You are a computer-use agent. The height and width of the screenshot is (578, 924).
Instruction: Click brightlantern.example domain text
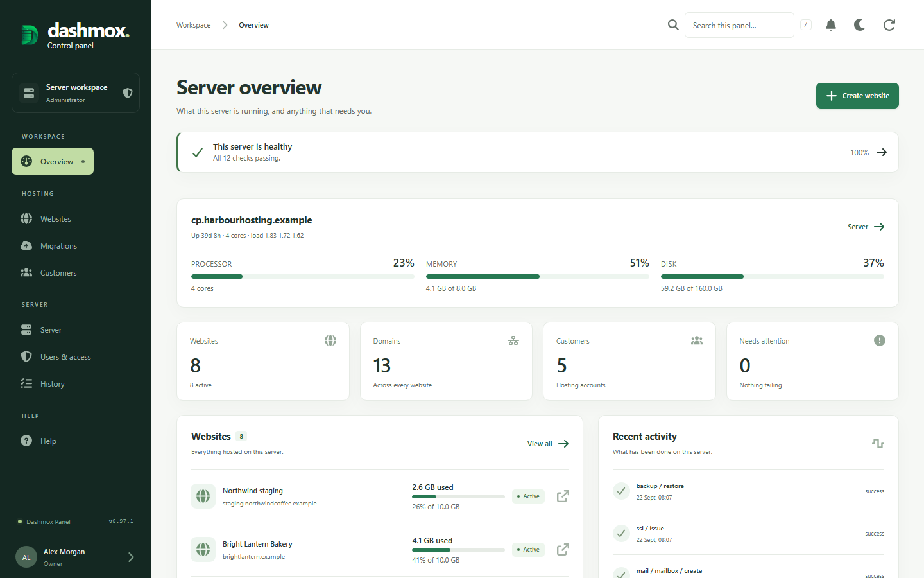pos(253,557)
